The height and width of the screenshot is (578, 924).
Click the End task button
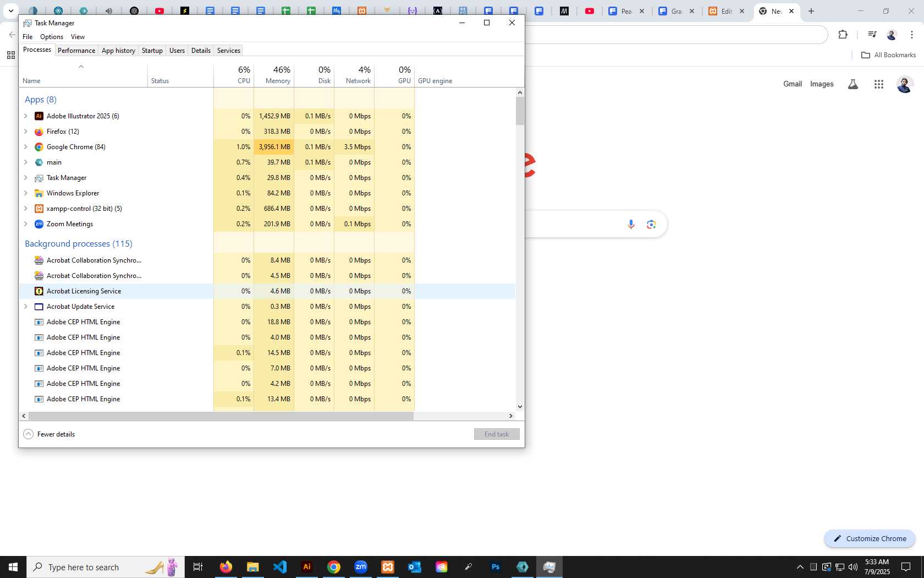(x=497, y=434)
